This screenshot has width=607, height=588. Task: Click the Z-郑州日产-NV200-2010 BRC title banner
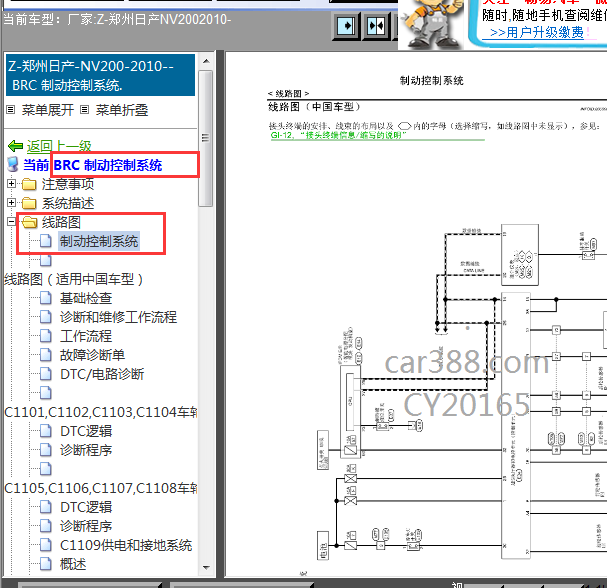[x=100, y=75]
